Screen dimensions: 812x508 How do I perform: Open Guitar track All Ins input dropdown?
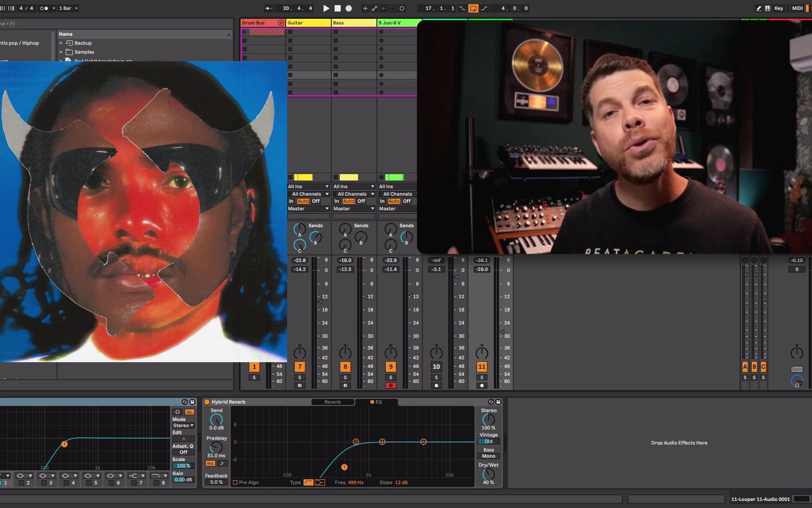pos(308,186)
